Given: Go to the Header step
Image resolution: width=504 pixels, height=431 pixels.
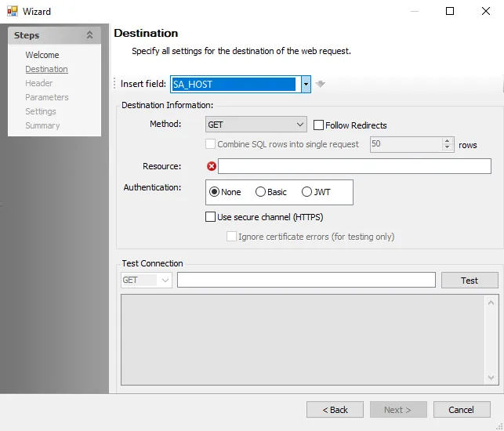Looking at the screenshot, I should click(x=39, y=83).
